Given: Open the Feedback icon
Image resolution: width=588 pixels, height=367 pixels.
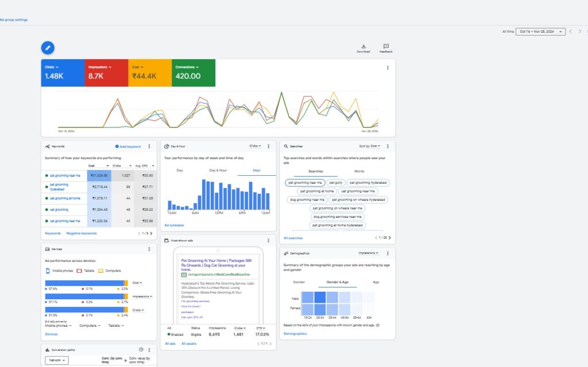Looking at the screenshot, I should click(386, 47).
